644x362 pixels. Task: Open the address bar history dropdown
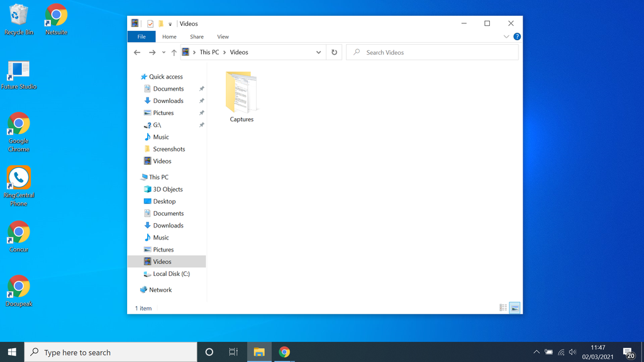[x=318, y=52]
